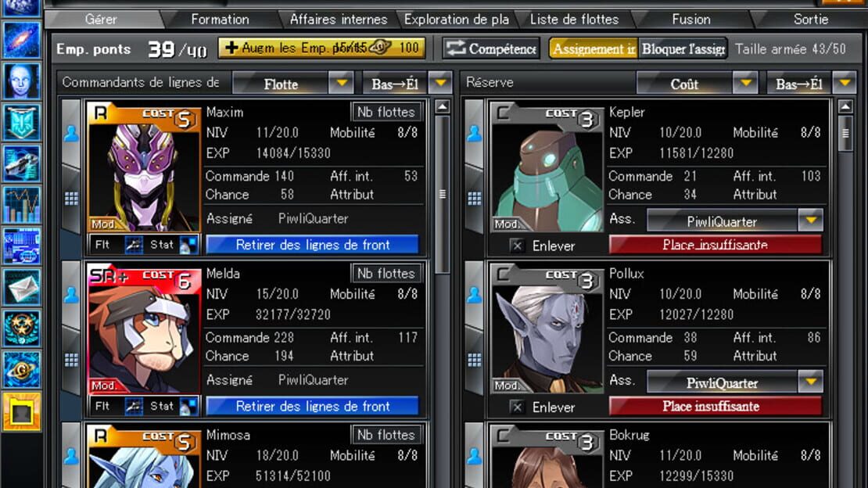Check the Enlever box for Kepler
This screenshot has width=868, height=488.
tap(517, 246)
